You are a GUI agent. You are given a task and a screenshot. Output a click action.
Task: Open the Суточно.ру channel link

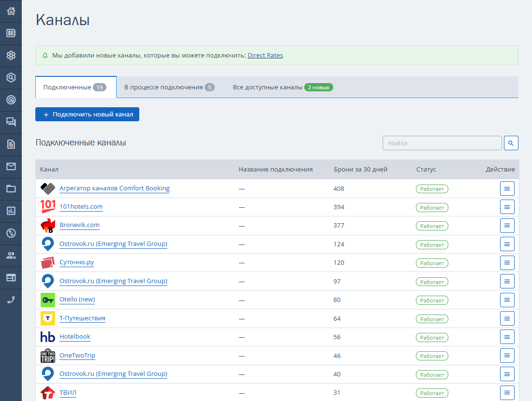[x=77, y=262]
